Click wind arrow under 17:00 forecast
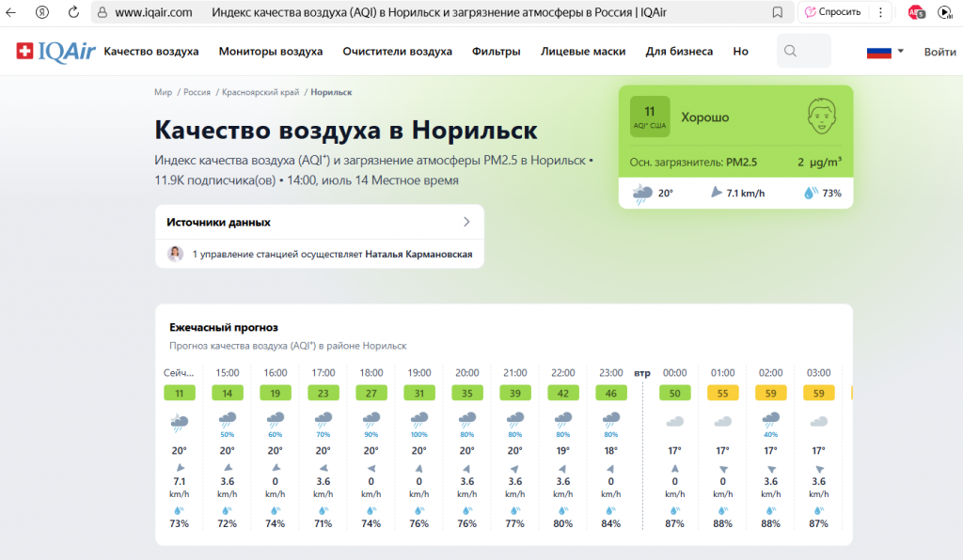This screenshot has height=560, width=963. [324, 468]
